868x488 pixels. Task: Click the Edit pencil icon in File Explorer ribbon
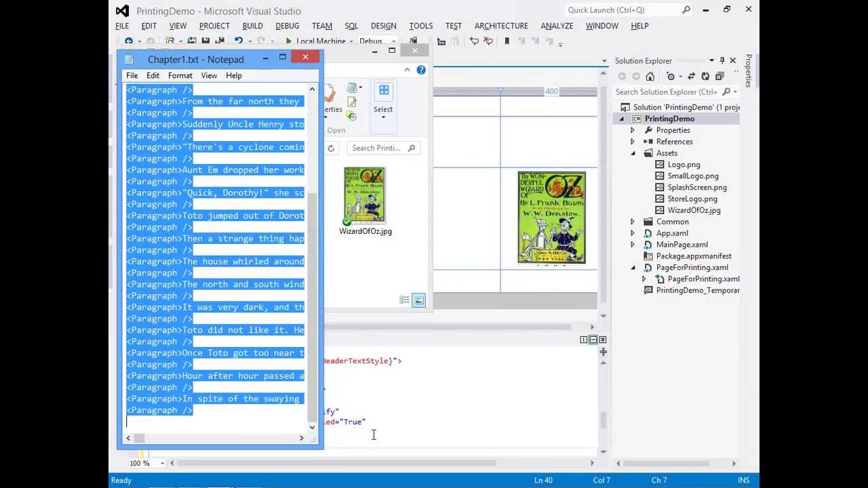pyautogui.click(x=351, y=102)
